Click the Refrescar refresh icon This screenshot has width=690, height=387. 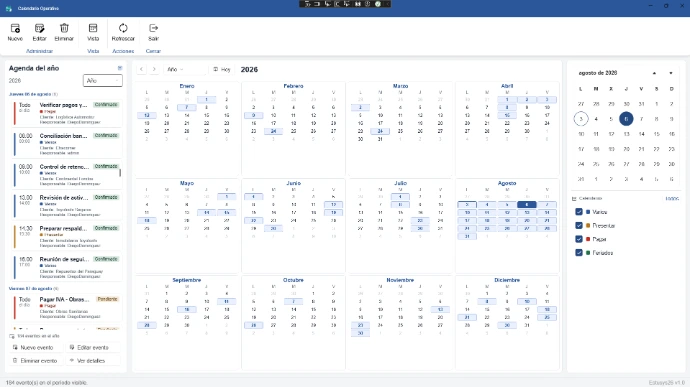pos(123,28)
